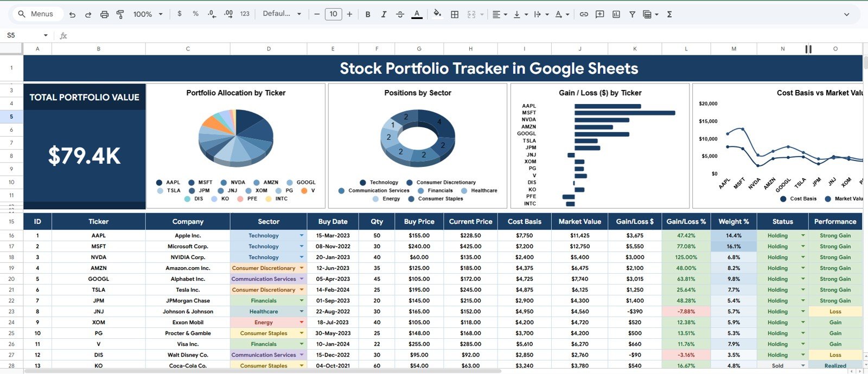Click the MSFT bar in Gain/Loss chart
This screenshot has height=374, width=868.
click(625, 113)
